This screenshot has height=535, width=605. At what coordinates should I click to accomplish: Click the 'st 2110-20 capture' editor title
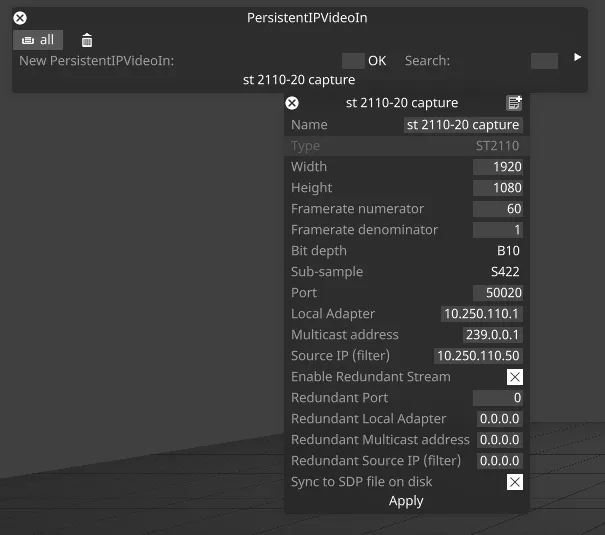(402, 103)
